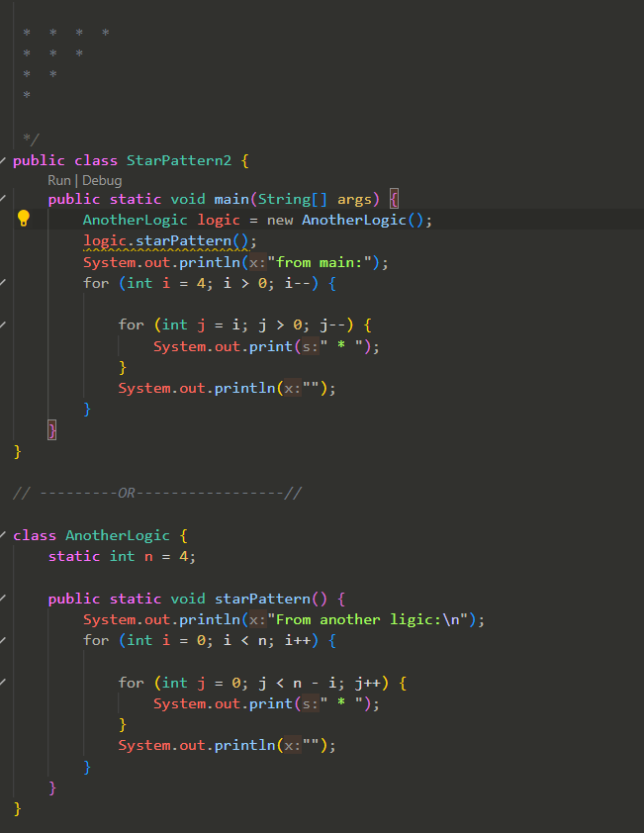Click the 'j--' decrement expression
Image resolution: width=644 pixels, height=833 pixels.
[x=332, y=324]
